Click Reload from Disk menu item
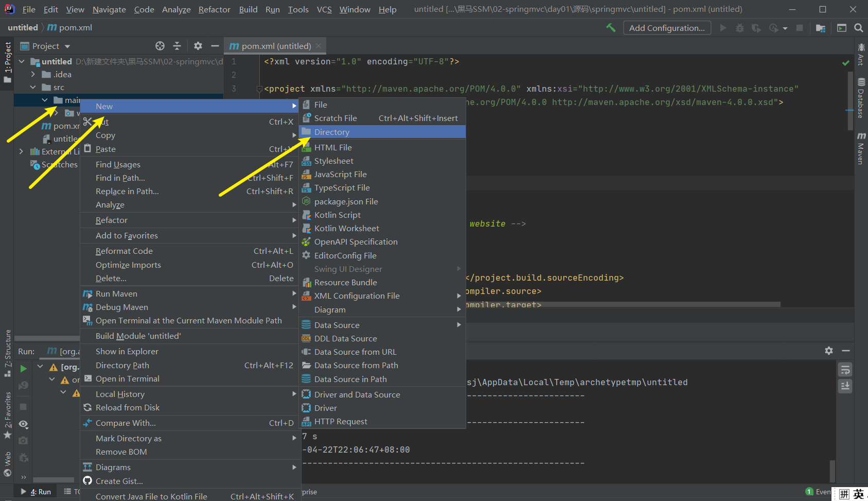This screenshot has width=868, height=501. tap(190, 407)
